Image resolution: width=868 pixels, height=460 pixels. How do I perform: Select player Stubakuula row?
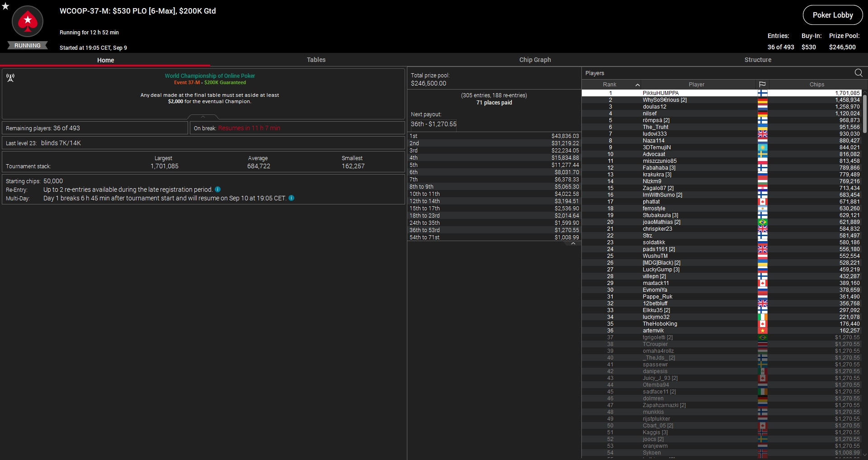[x=722, y=215]
